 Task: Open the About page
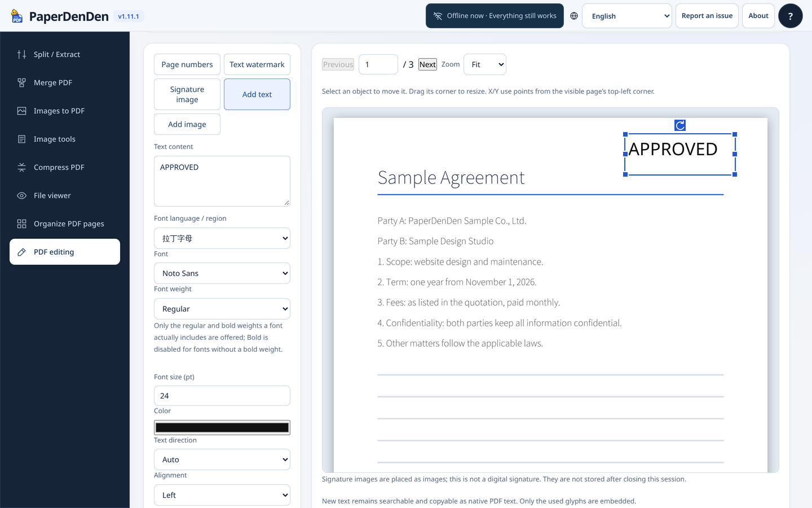[758, 16]
